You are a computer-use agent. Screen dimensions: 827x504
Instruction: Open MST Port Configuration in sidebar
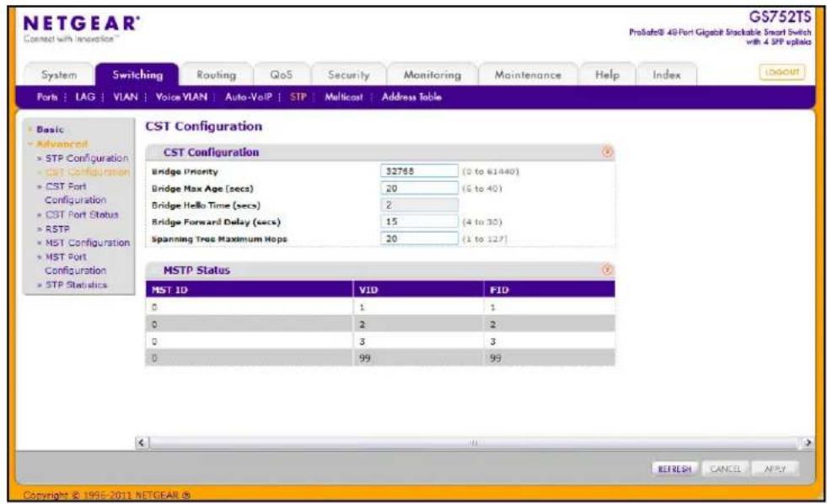click(75, 264)
